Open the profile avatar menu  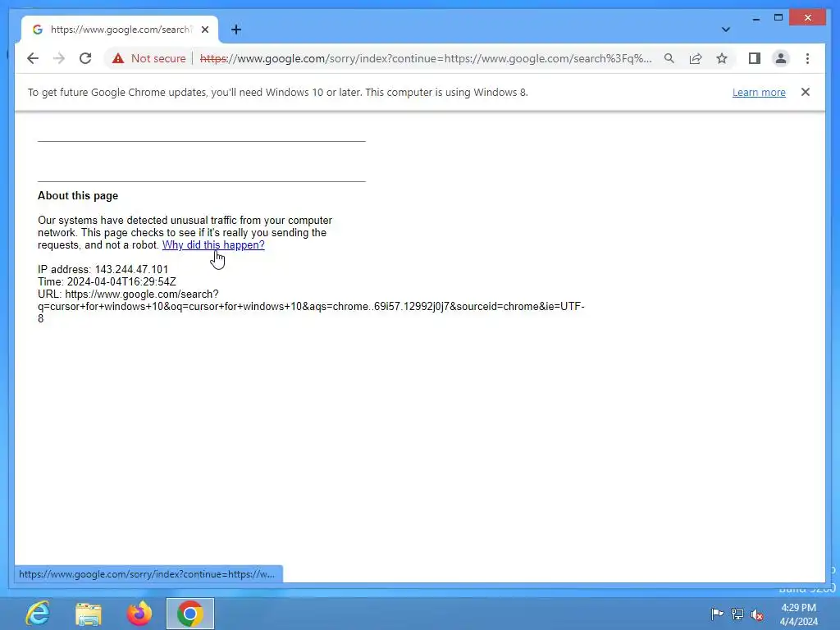pos(781,58)
